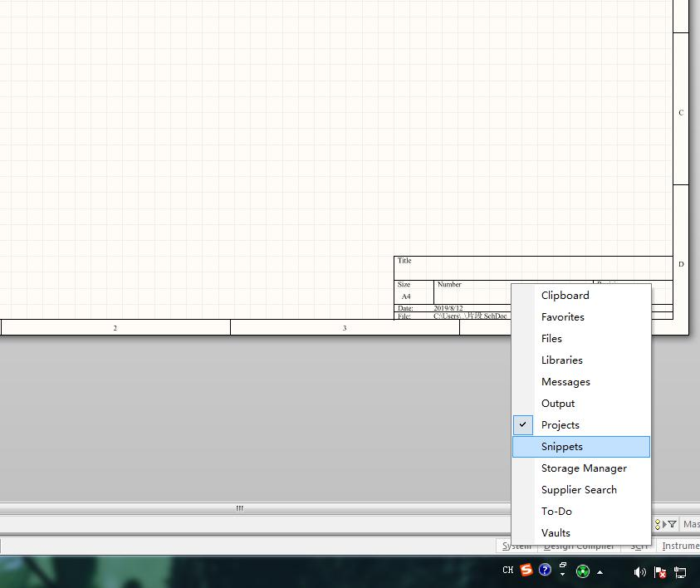Click the network connection tray icon
The image size is (700, 588).
coord(680,572)
